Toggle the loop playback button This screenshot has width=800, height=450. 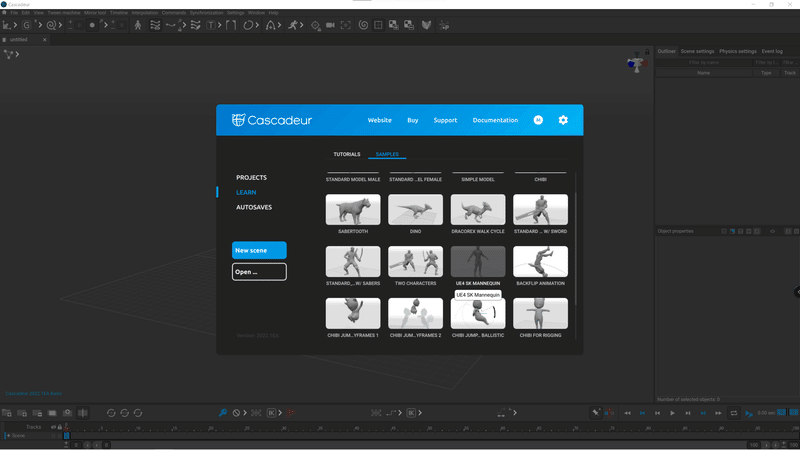(x=734, y=413)
